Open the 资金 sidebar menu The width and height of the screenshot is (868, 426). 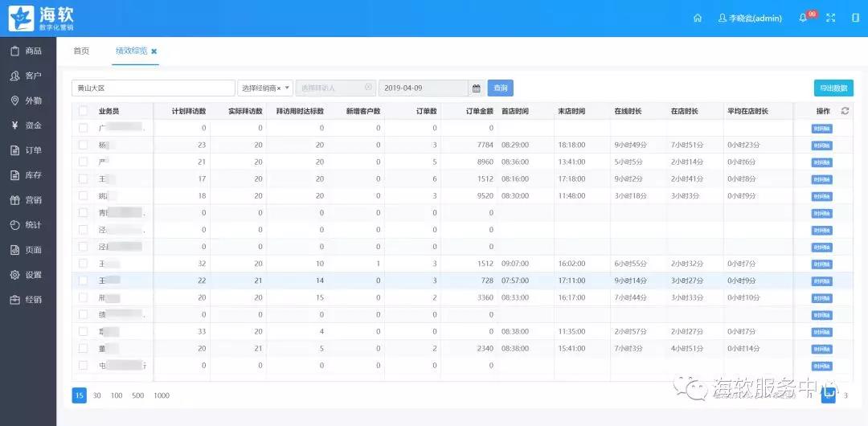point(27,125)
